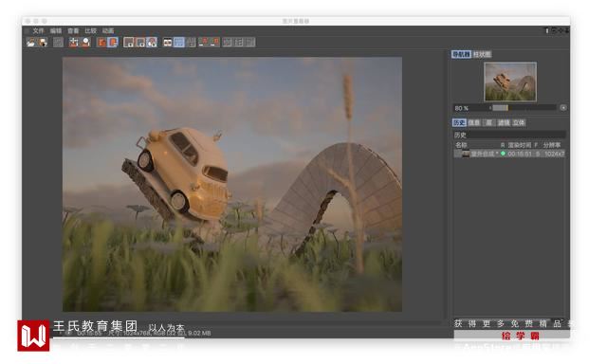Click the highlighted third display mode icon
607x364 pixels.
[x=152, y=42]
